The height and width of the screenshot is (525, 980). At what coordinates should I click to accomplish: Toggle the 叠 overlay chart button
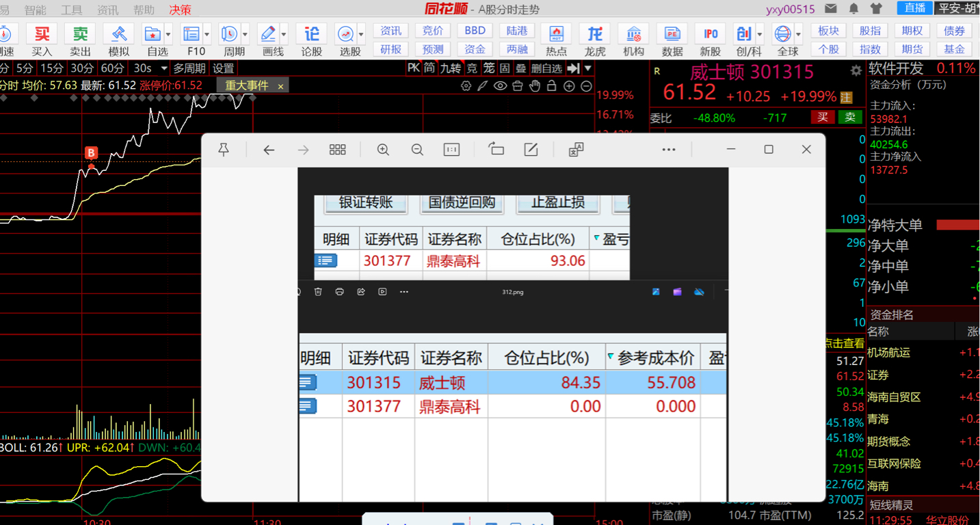coord(521,68)
